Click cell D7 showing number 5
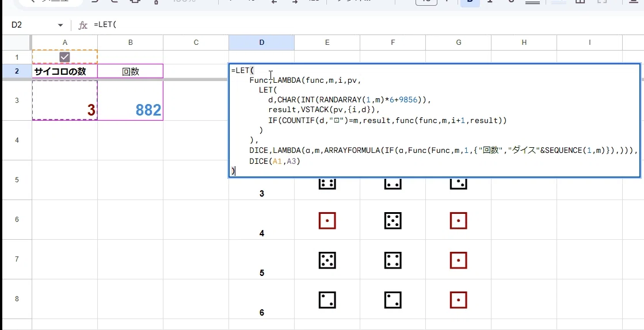Viewport: 644px width, 330px height. pos(262,259)
